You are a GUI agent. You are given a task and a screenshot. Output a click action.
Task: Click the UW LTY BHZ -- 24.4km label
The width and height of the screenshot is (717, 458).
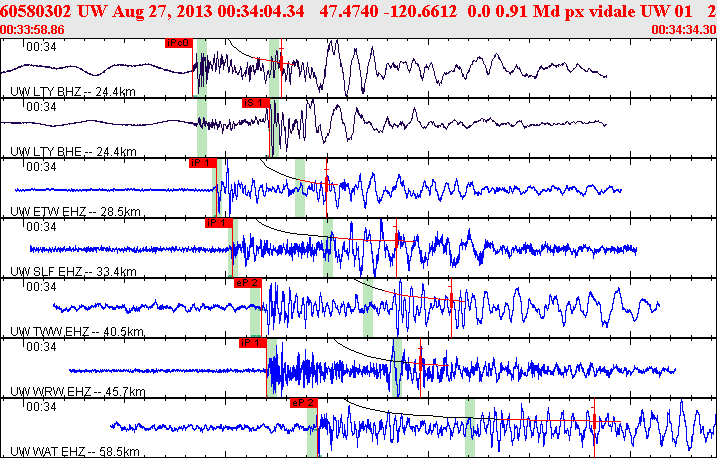(x=73, y=92)
